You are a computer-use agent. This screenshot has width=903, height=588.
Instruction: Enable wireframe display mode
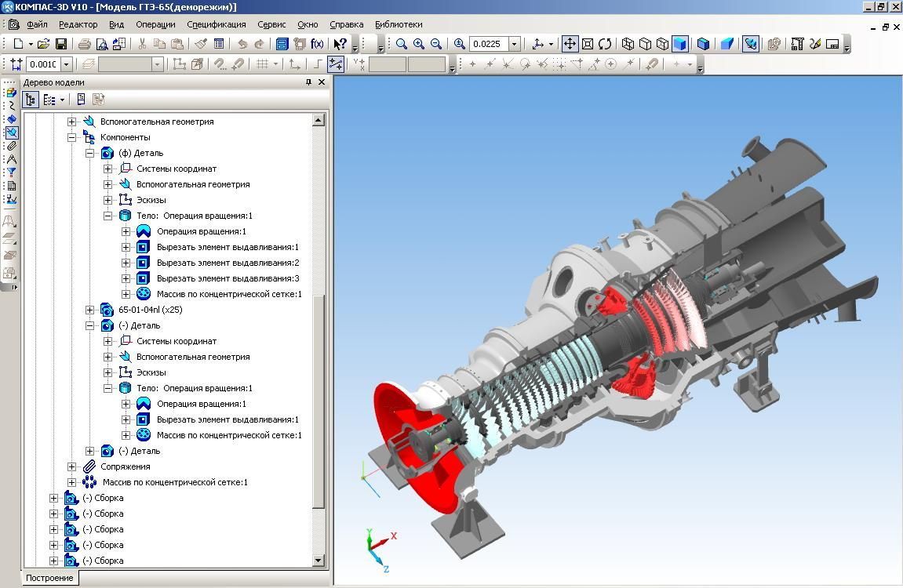tap(628, 45)
